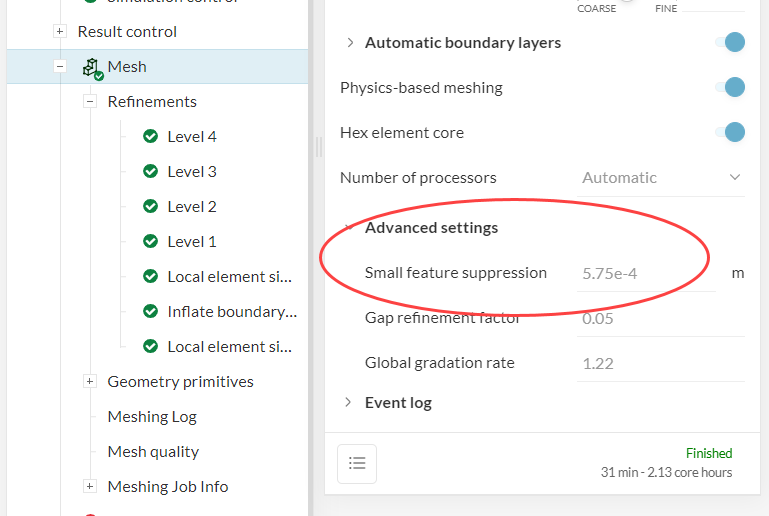Select Result control in the tree
The image size is (769, 516).
tap(127, 32)
